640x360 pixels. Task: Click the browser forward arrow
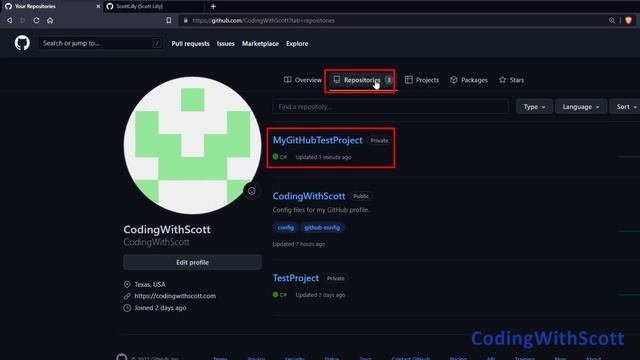22,20
